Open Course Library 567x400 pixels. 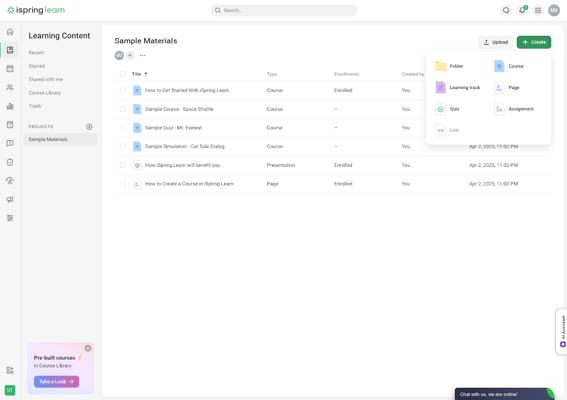click(x=44, y=93)
